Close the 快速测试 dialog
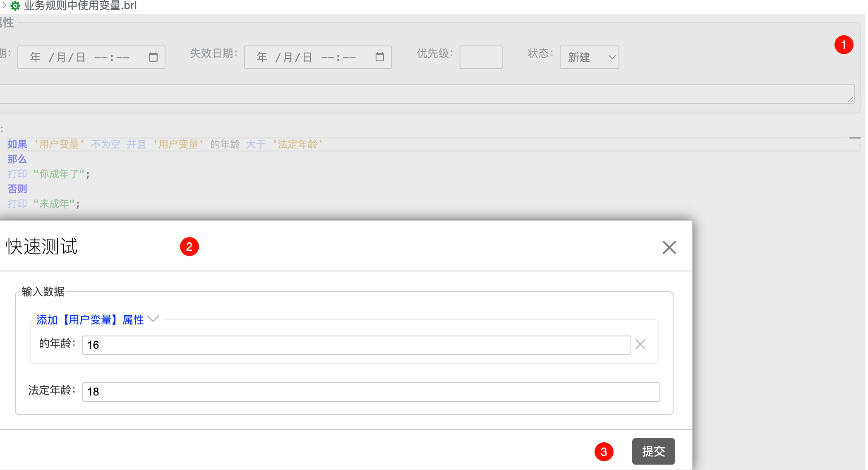868x470 pixels. coord(669,247)
